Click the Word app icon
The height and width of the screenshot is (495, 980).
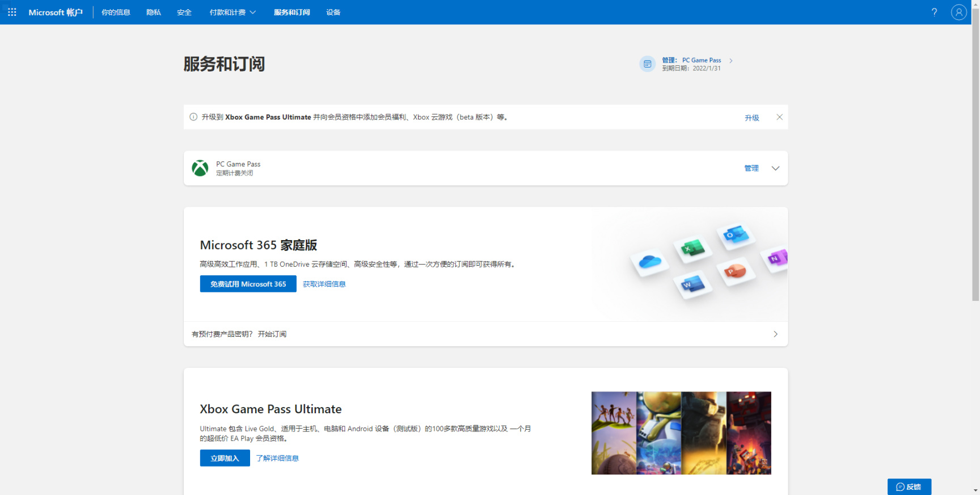692,284
